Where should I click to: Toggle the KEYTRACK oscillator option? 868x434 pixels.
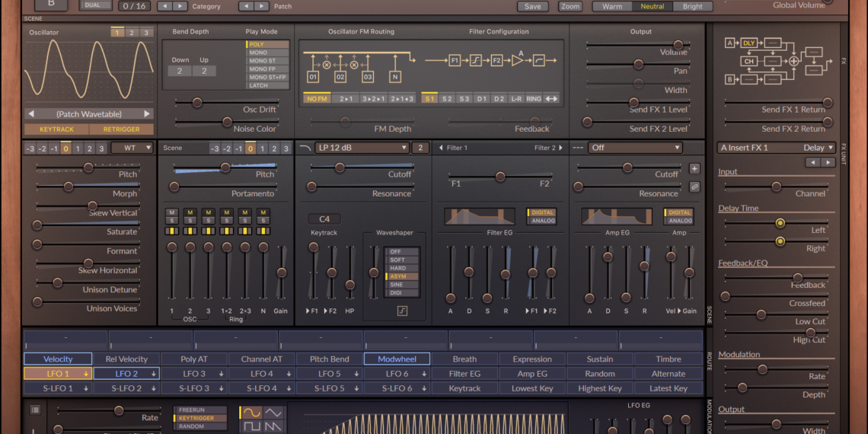(x=57, y=129)
